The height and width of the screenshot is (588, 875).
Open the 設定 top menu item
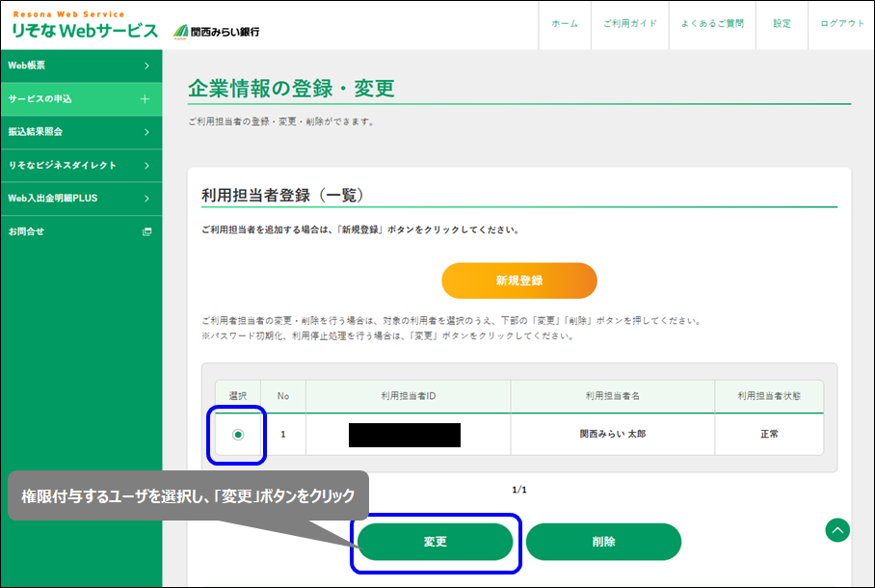pos(782,24)
